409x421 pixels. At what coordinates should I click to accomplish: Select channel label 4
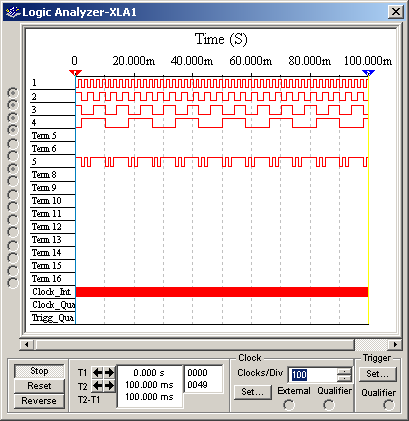pos(34,123)
